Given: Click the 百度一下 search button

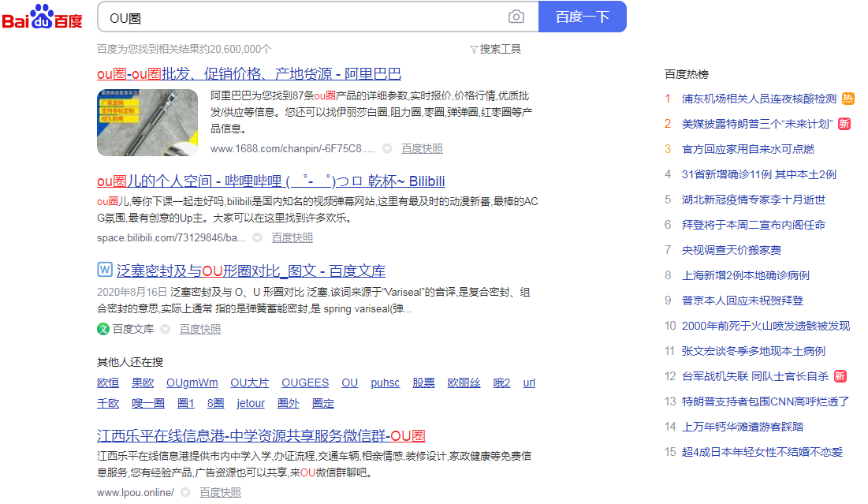Looking at the screenshot, I should 583,17.
